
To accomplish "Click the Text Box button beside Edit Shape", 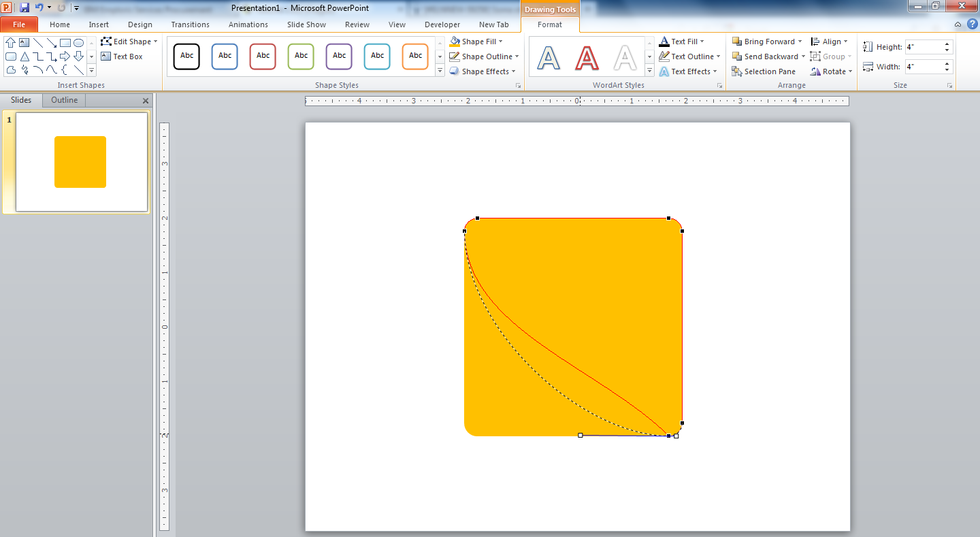I will coord(122,56).
